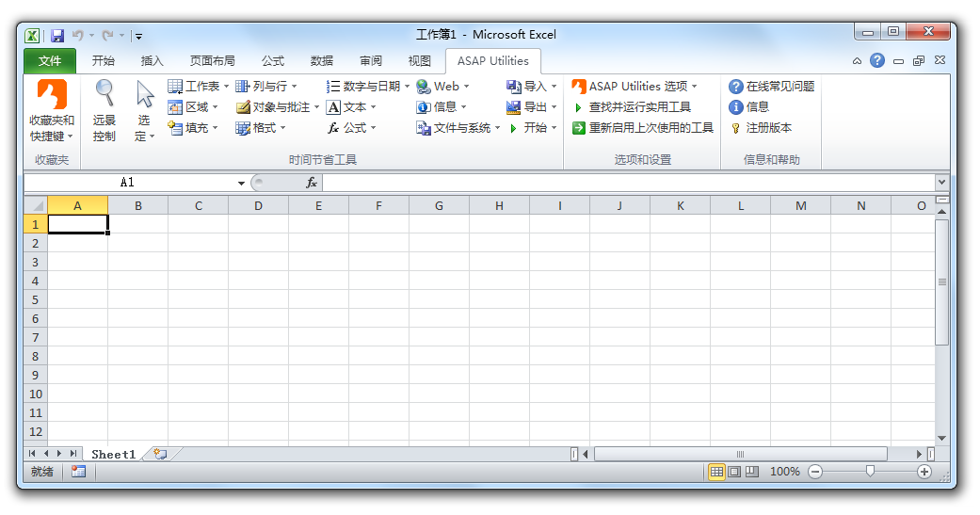Screen dimensions: 980x515
Task: Open the 工作表 sheets tools menu
Action: point(199,87)
